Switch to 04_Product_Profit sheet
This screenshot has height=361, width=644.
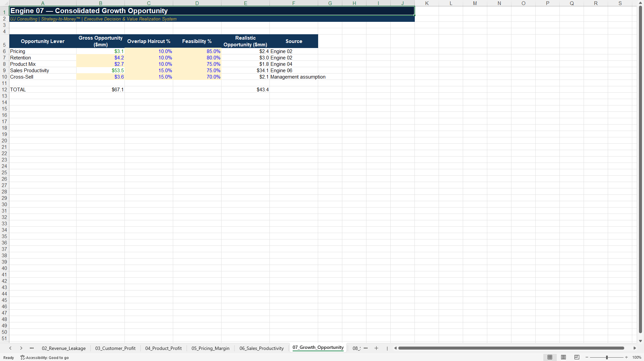(163, 348)
